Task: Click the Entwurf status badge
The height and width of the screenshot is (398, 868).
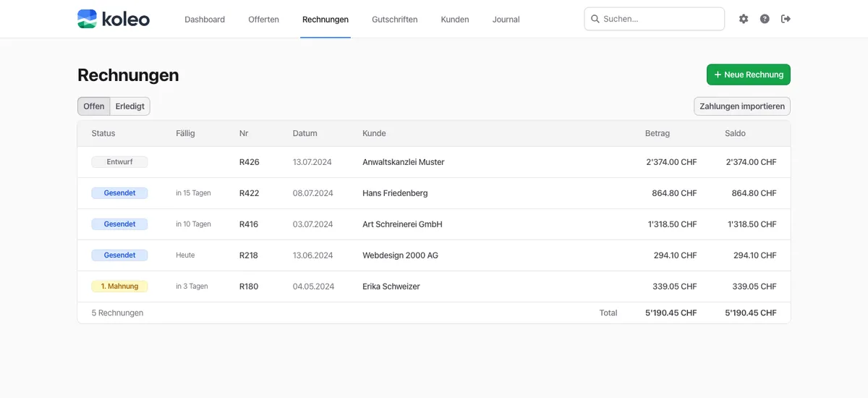Action: (x=119, y=162)
